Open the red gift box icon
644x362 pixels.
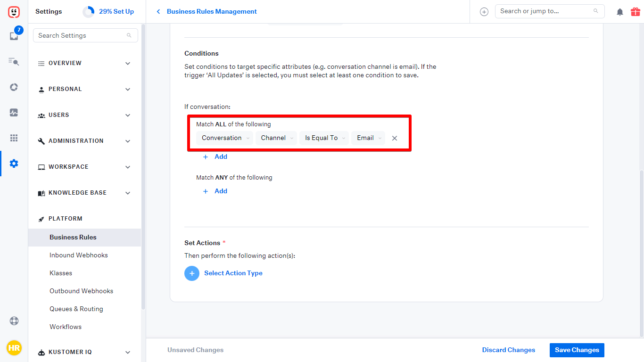pyautogui.click(x=635, y=12)
